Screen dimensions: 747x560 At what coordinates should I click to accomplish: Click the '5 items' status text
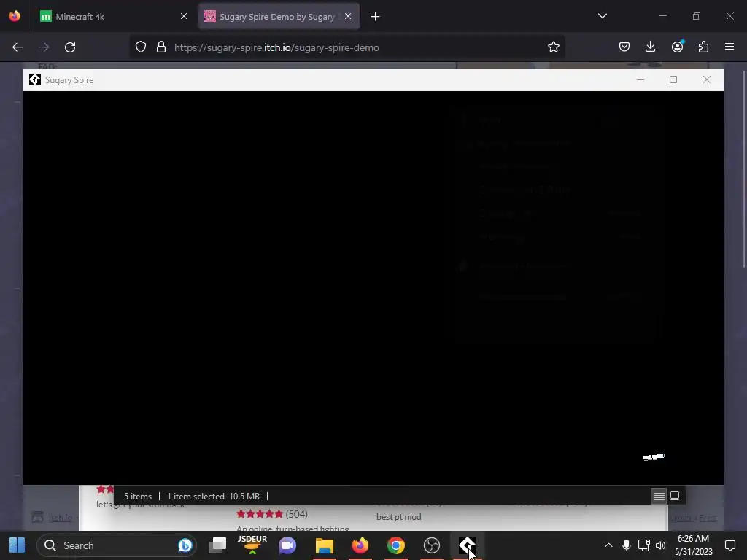[x=138, y=496]
